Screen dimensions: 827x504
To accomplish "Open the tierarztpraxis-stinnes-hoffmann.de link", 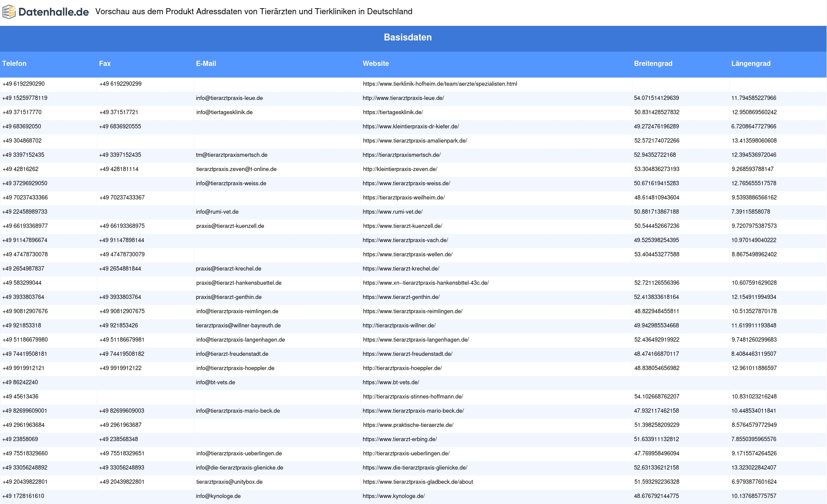I will tap(413, 397).
